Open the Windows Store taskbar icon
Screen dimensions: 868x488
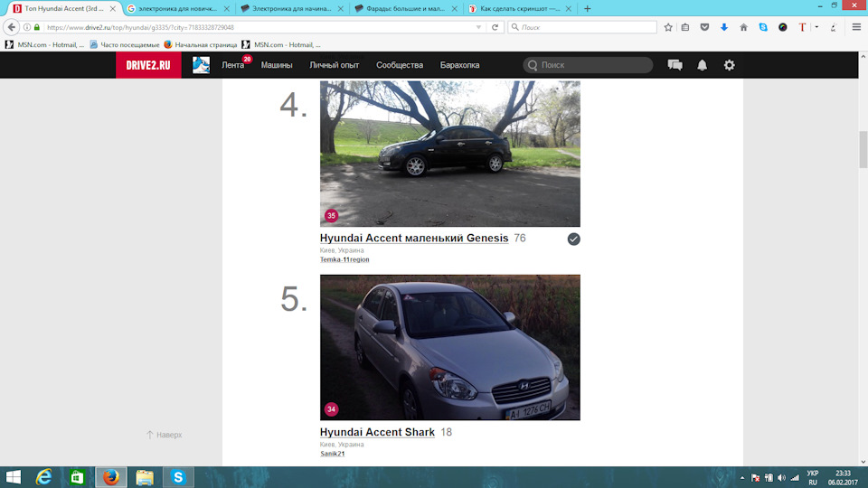point(78,477)
